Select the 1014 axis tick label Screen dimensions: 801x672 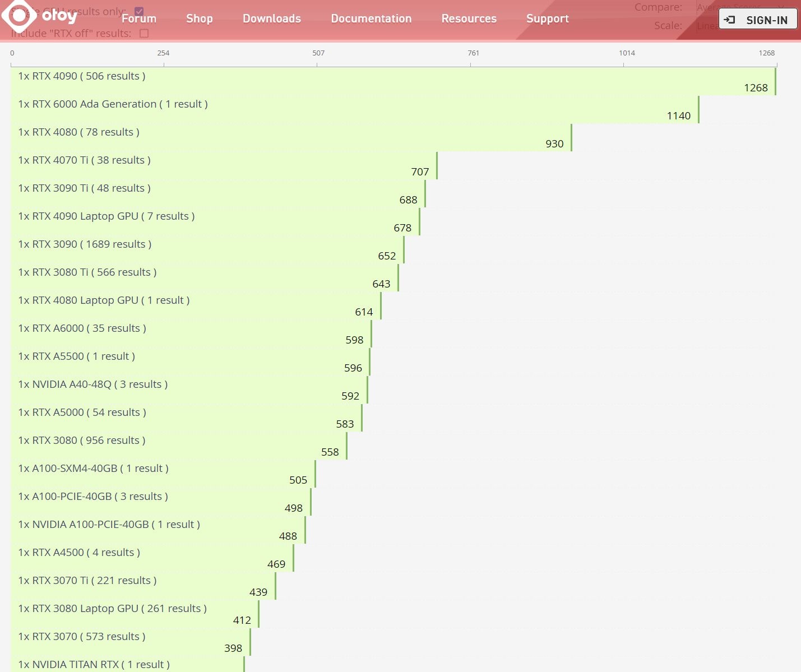point(627,53)
